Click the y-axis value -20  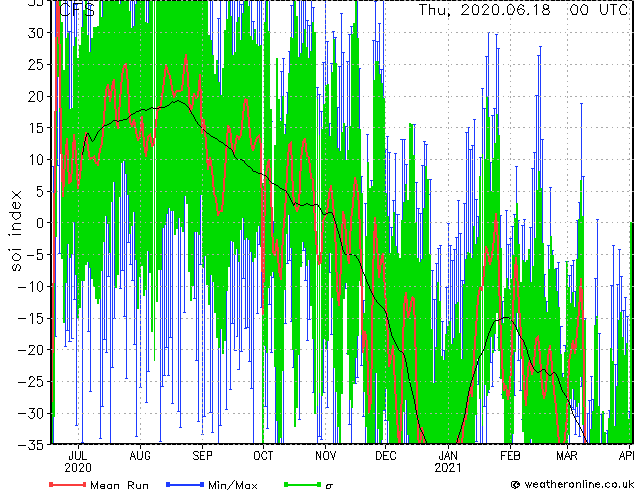tap(30, 350)
